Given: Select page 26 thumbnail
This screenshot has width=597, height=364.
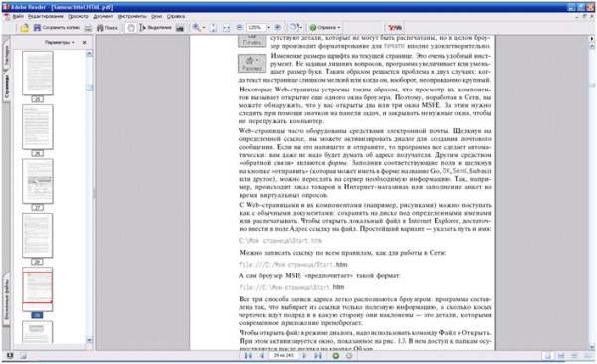Looking at the screenshot, I should [38, 127].
